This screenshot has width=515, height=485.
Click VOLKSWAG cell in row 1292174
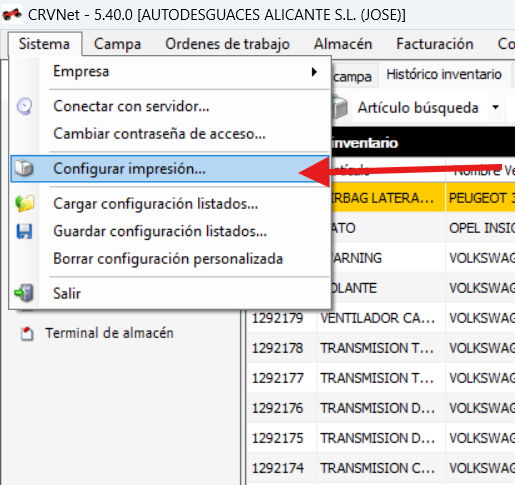tap(481, 468)
